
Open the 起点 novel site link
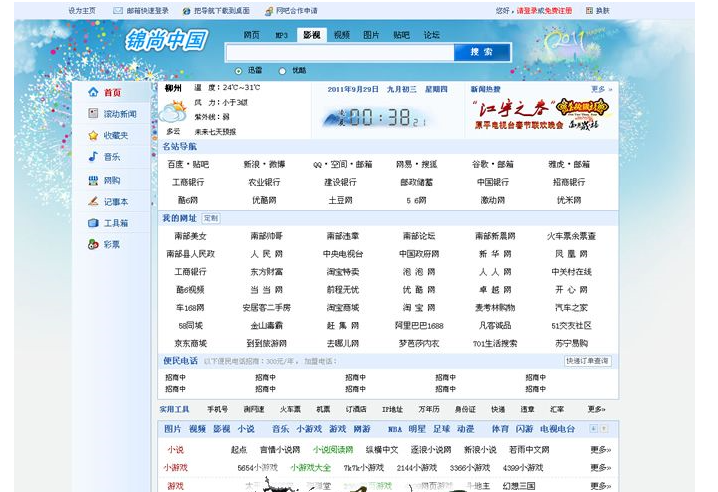(239, 450)
